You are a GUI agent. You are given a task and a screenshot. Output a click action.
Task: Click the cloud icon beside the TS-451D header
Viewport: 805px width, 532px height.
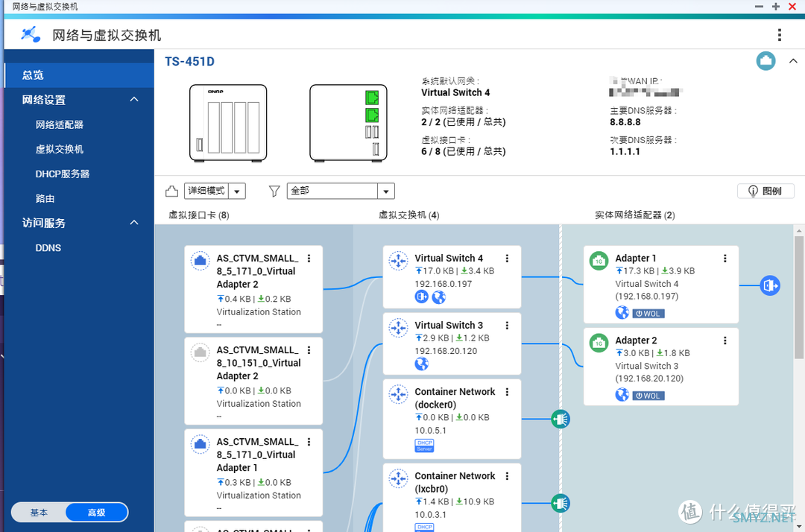765,61
